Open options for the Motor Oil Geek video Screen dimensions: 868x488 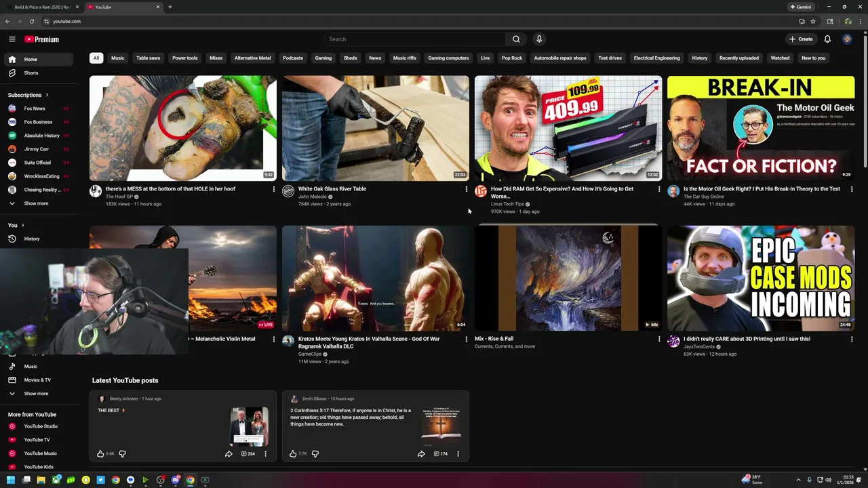coord(852,189)
